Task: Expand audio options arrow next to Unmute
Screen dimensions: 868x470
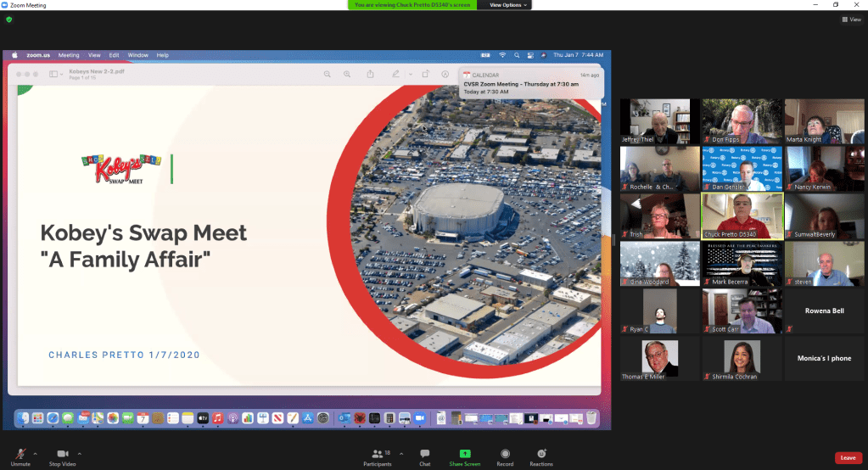Action: pos(35,453)
